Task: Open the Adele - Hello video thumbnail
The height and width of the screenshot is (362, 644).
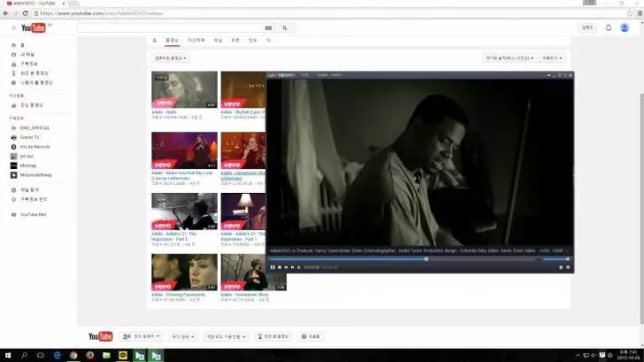Action: coord(184,89)
